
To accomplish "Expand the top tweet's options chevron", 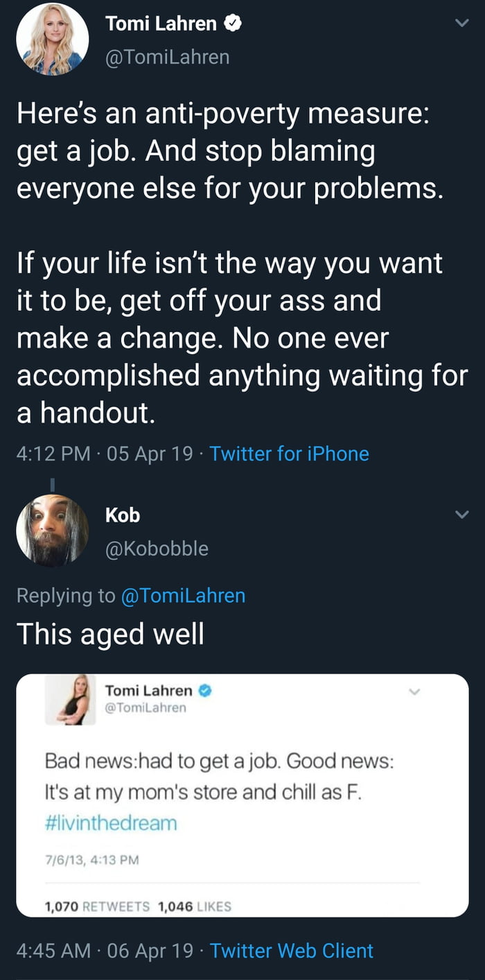I will pos(464,21).
